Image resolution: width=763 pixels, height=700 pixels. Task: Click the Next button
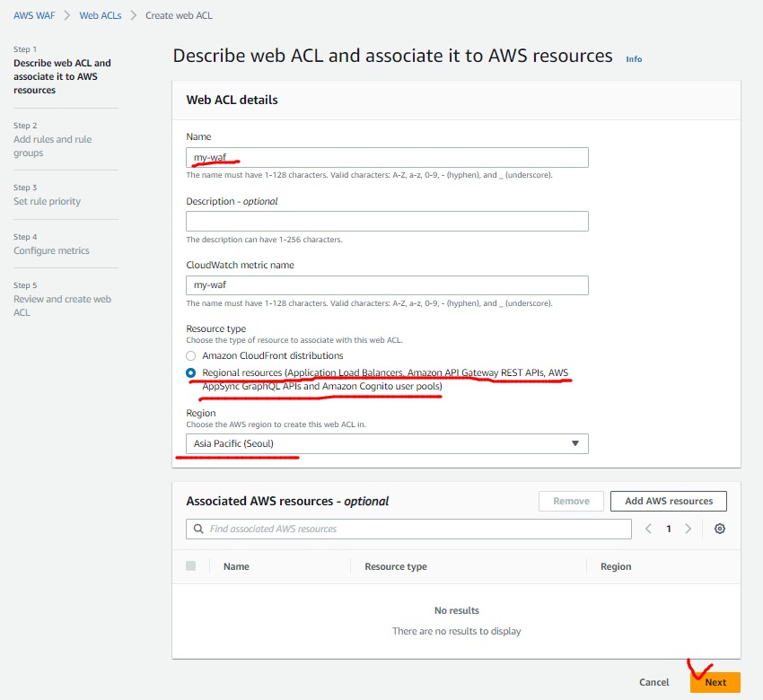715,682
